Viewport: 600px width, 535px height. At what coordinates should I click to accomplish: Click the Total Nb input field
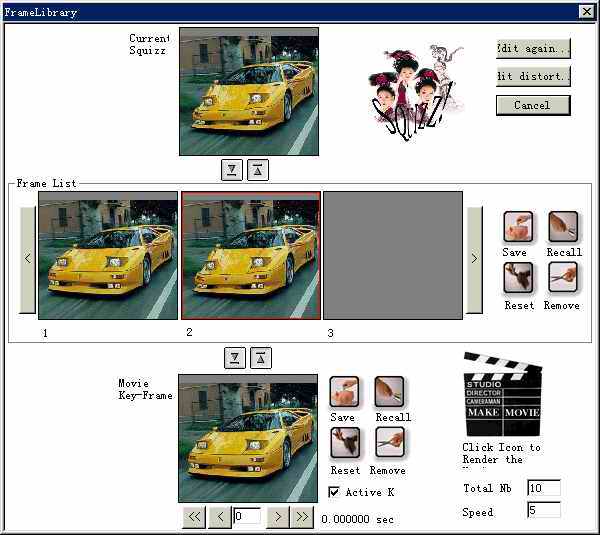[543, 488]
